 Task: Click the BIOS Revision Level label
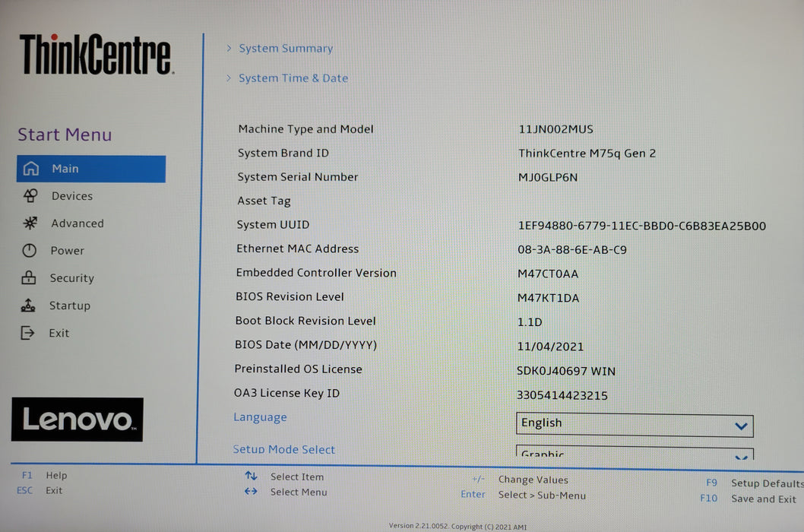(x=290, y=296)
